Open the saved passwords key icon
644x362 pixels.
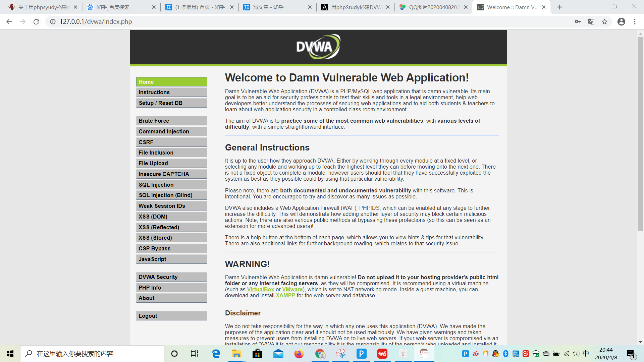[578, 22]
